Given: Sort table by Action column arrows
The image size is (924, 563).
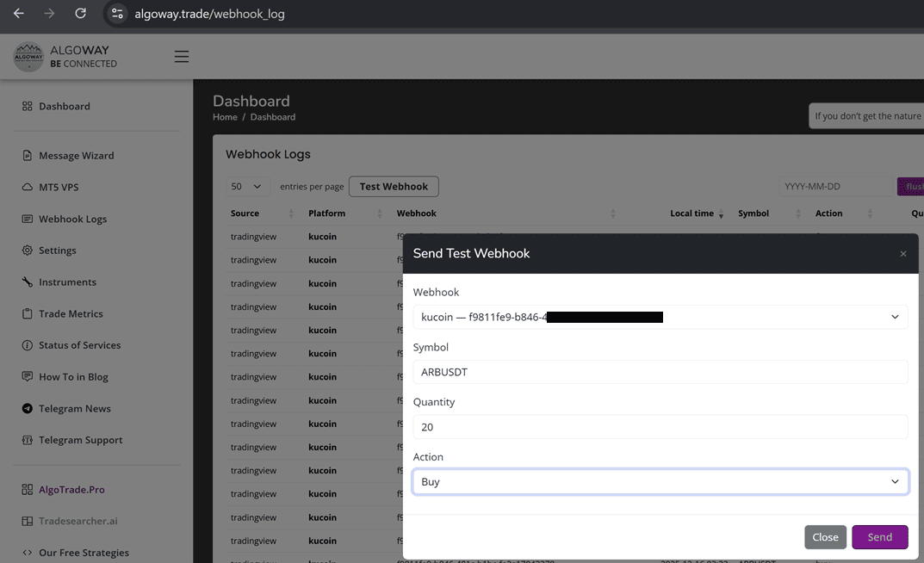Looking at the screenshot, I should 870,213.
